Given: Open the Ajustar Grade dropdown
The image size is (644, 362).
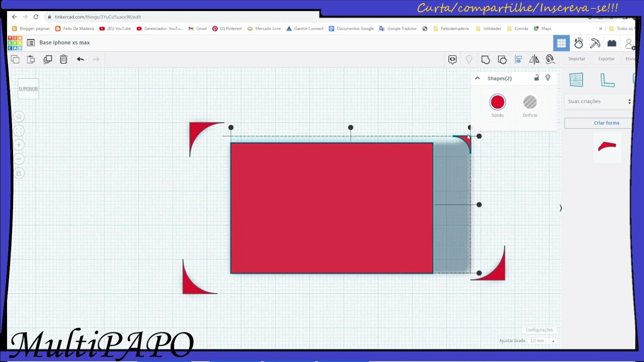Looking at the screenshot, I should click(x=541, y=341).
